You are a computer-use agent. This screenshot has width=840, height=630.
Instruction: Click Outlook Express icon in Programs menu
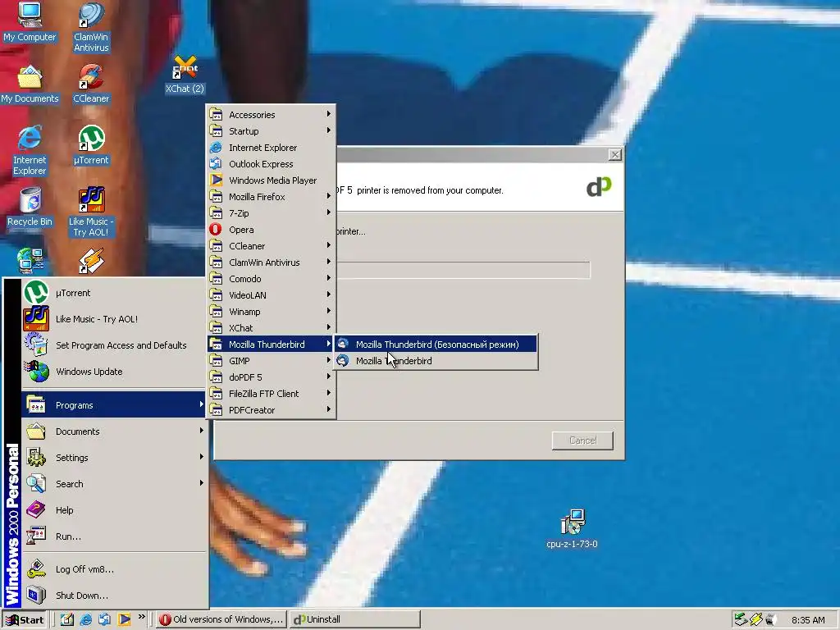216,163
